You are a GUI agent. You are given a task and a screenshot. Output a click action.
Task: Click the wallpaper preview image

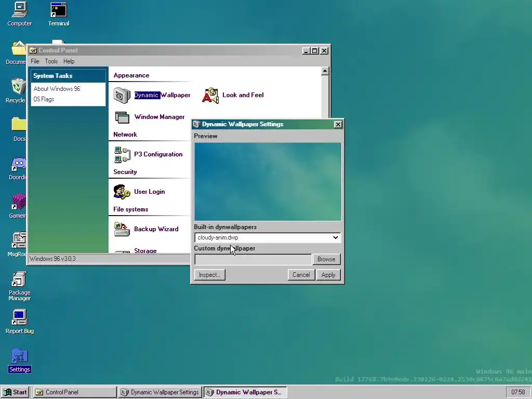tap(268, 182)
